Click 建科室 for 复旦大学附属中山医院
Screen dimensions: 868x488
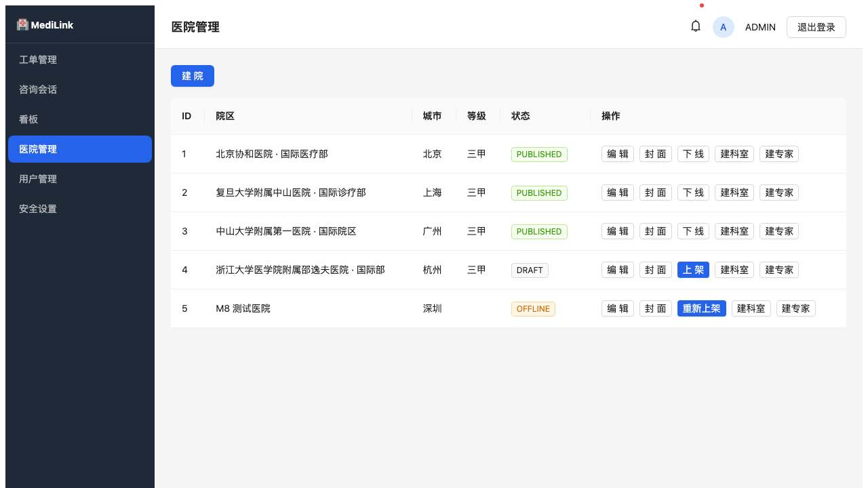coord(734,192)
